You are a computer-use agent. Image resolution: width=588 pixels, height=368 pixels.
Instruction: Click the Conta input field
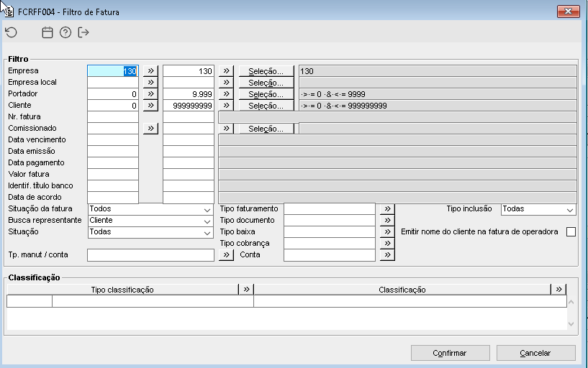click(330, 255)
